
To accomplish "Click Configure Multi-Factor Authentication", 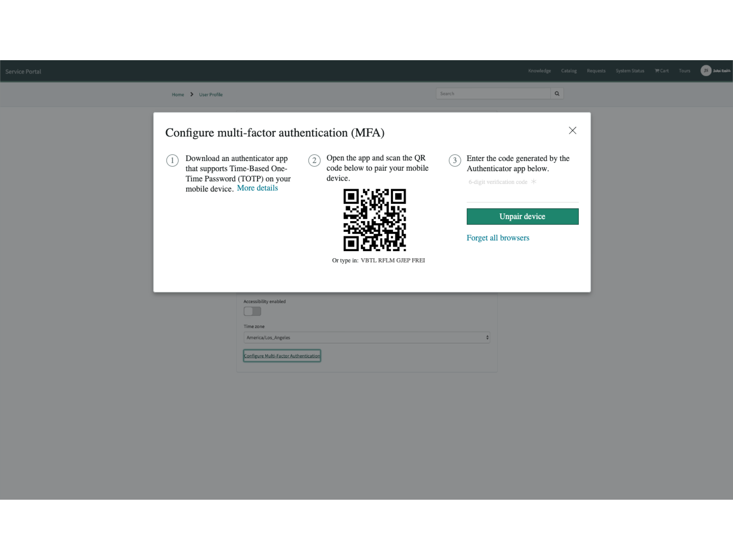I will point(282,356).
